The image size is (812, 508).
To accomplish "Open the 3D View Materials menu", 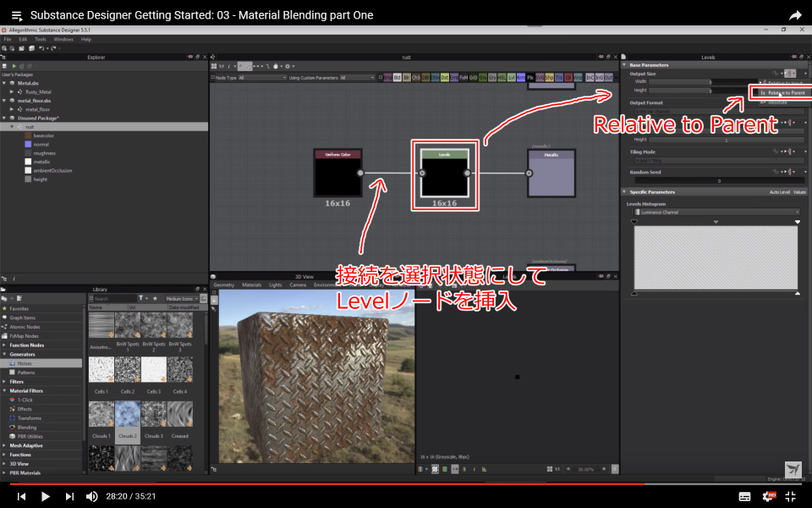I will (252, 285).
